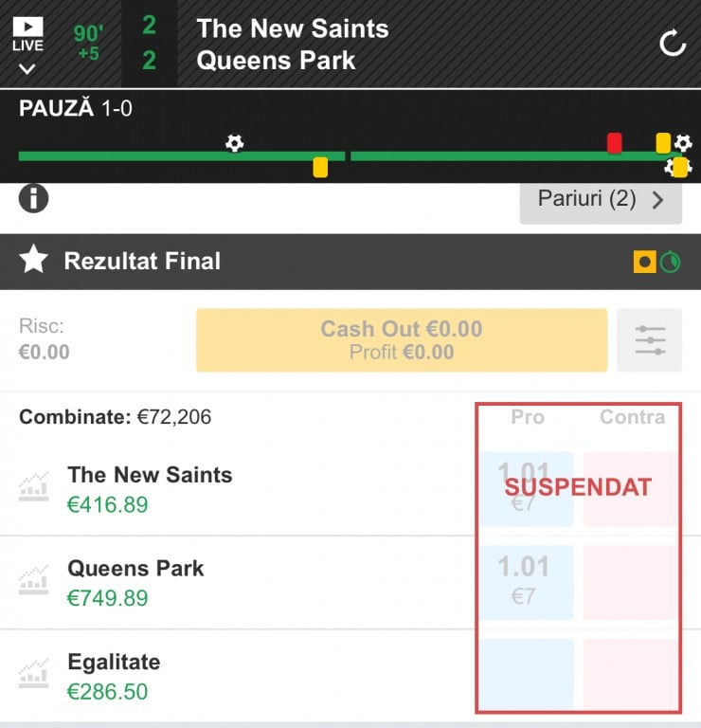Screen dimensions: 701x728
Task: Toggle the favorite star for Rezultat Final
Action: (34, 261)
